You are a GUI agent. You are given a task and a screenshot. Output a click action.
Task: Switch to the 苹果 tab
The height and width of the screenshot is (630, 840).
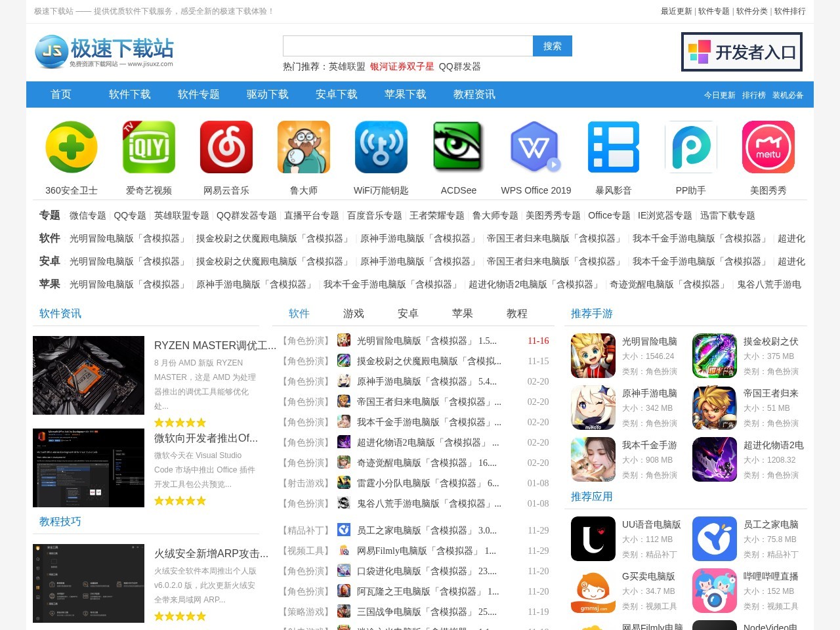pos(463,314)
